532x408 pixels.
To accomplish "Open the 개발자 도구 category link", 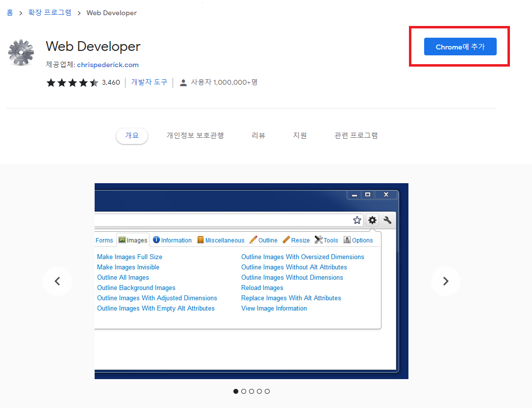I will (x=149, y=82).
